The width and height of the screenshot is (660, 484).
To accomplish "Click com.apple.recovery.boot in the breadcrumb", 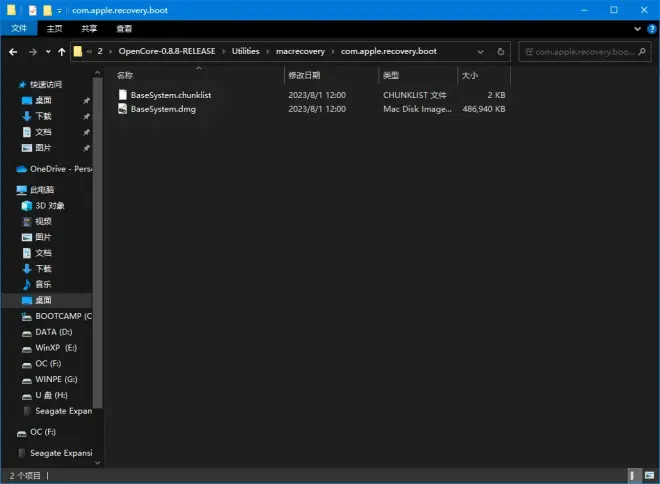I will [x=389, y=51].
